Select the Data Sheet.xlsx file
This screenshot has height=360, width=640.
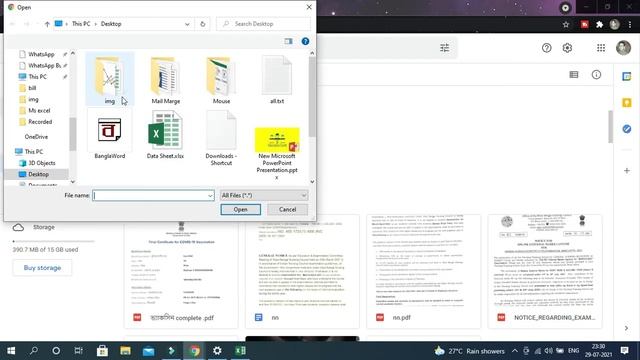click(x=165, y=135)
